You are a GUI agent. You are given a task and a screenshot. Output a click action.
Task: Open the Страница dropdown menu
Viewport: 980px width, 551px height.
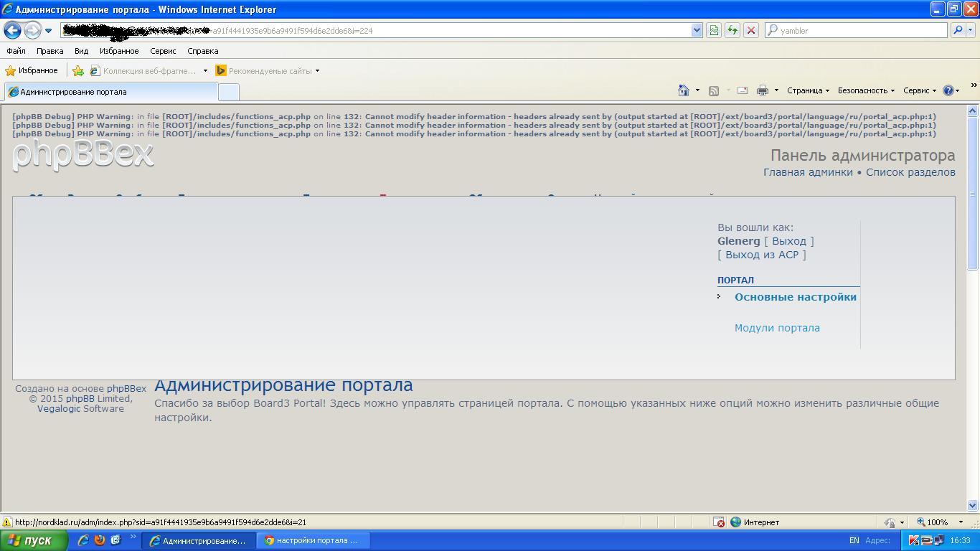click(x=808, y=90)
